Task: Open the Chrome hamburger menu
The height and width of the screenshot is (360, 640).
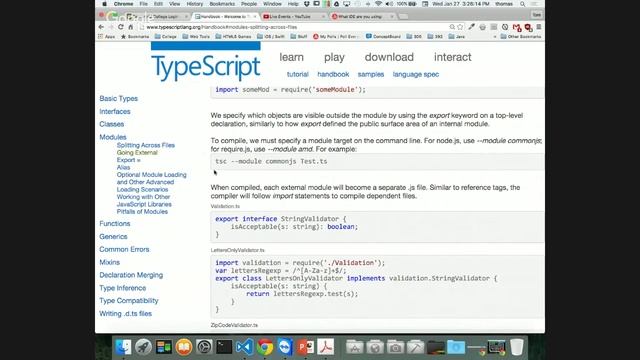Action: click(539, 27)
